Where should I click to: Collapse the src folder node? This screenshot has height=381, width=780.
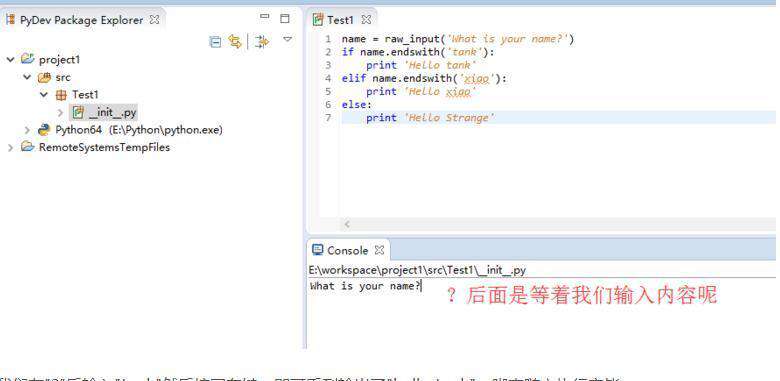pos(27,77)
